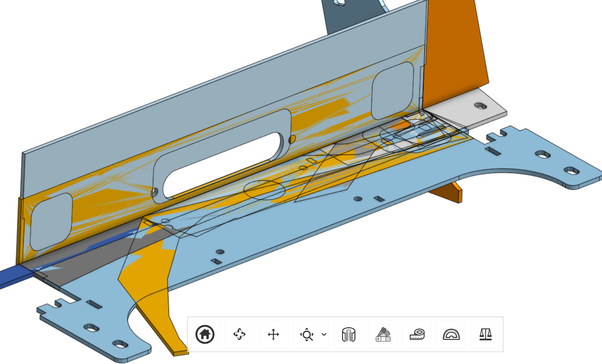Toggle the section view tool
Viewport: 602px width, 364px height.
point(349,334)
